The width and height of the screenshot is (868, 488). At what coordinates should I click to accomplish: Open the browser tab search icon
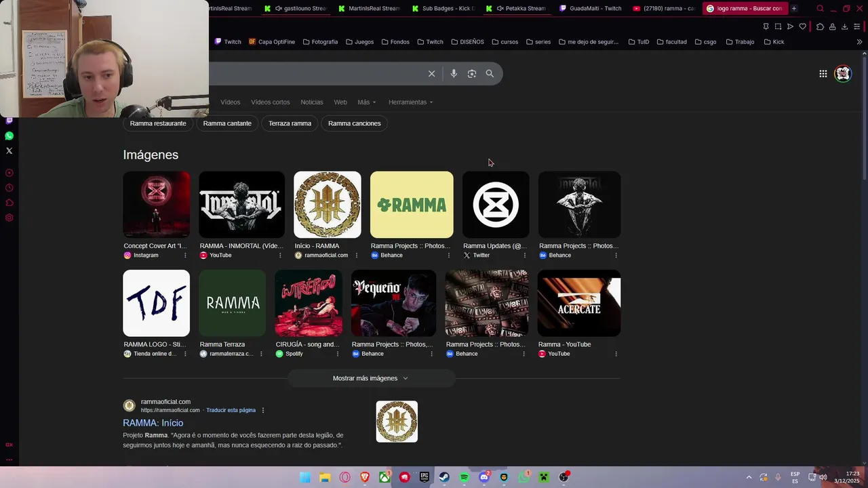pyautogui.click(x=820, y=8)
